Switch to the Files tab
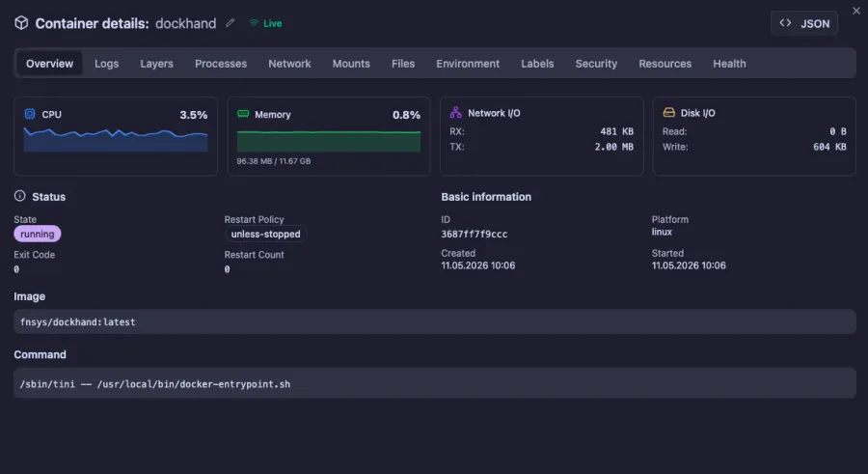The image size is (868, 474). 403,63
